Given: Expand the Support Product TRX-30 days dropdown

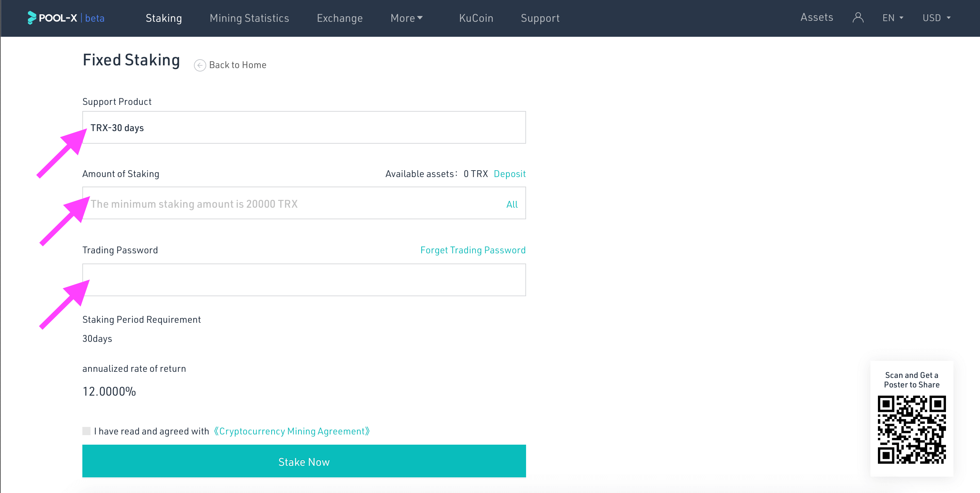Looking at the screenshot, I should pos(304,128).
